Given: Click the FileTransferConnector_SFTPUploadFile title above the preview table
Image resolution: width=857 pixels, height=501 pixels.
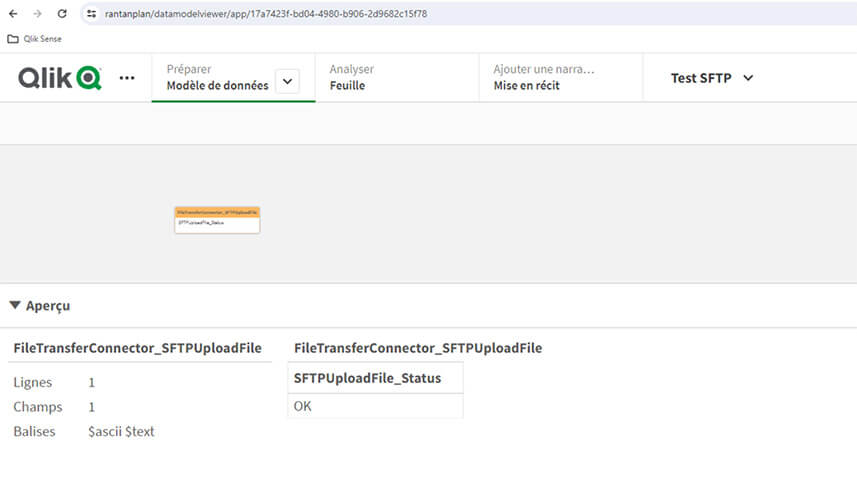Looking at the screenshot, I should [x=418, y=348].
